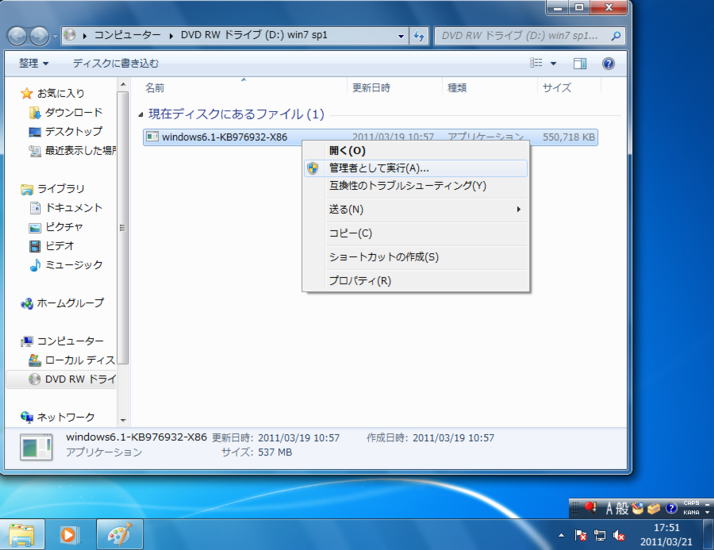
Task: Click the search magnifier icon
Action: [x=616, y=36]
